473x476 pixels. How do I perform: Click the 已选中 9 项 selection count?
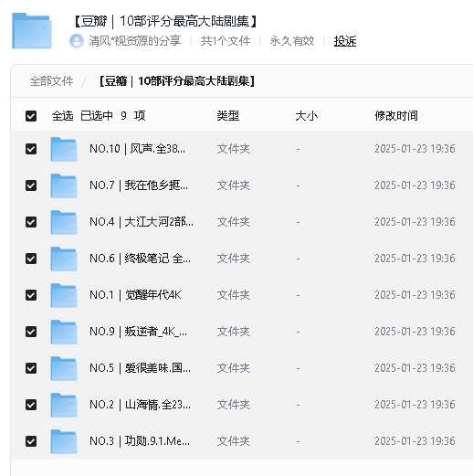(x=113, y=116)
